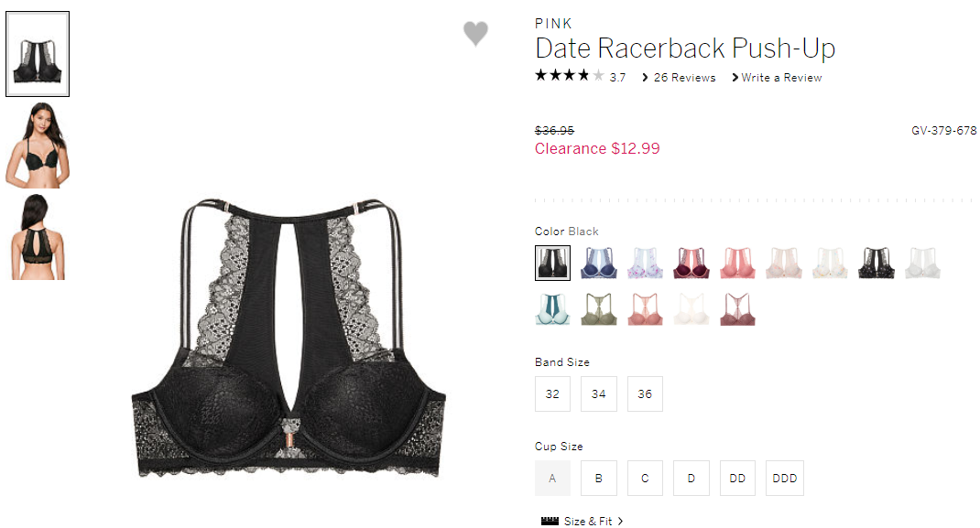
Task: Choose the burgundy red color swatch
Action: (x=691, y=263)
